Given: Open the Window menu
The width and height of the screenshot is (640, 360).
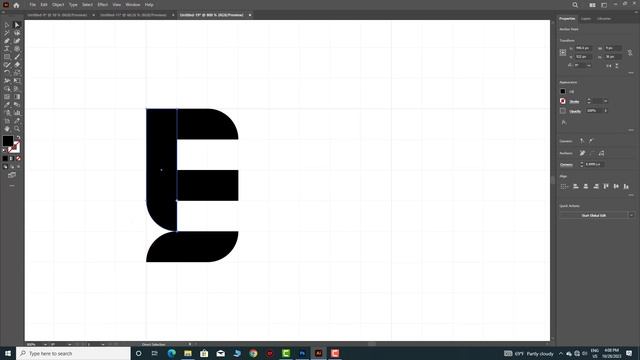Looking at the screenshot, I should pyautogui.click(x=133, y=5).
